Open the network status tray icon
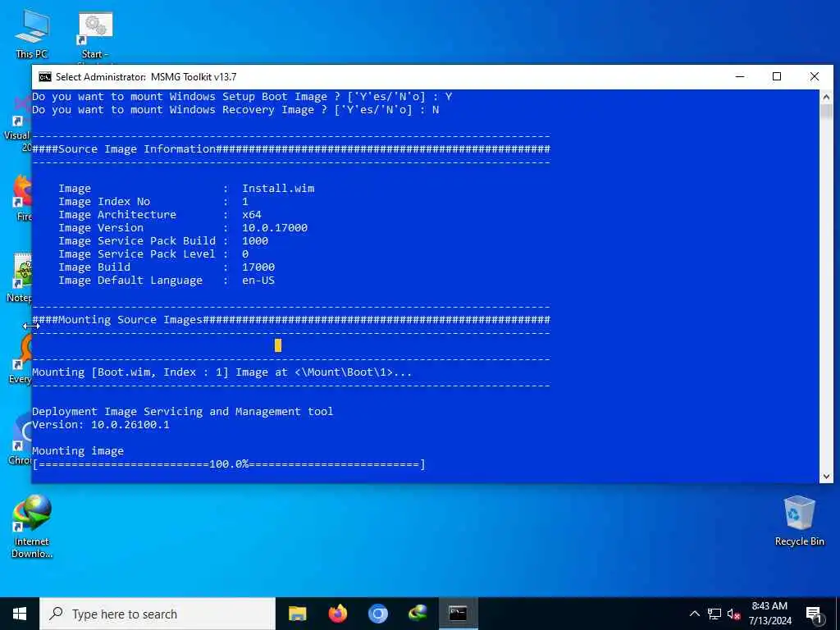The height and width of the screenshot is (630, 840). pyautogui.click(x=714, y=614)
